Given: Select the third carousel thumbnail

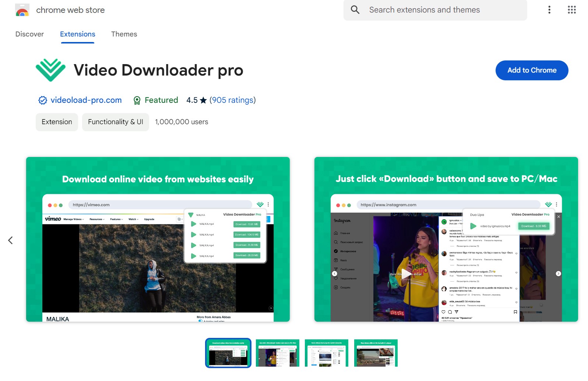Looking at the screenshot, I should coord(327,353).
